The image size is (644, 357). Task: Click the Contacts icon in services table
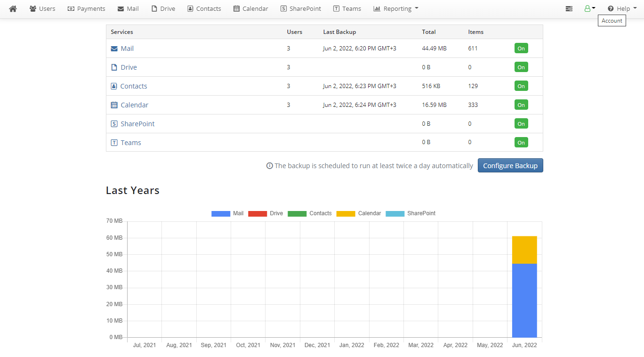pyautogui.click(x=114, y=86)
